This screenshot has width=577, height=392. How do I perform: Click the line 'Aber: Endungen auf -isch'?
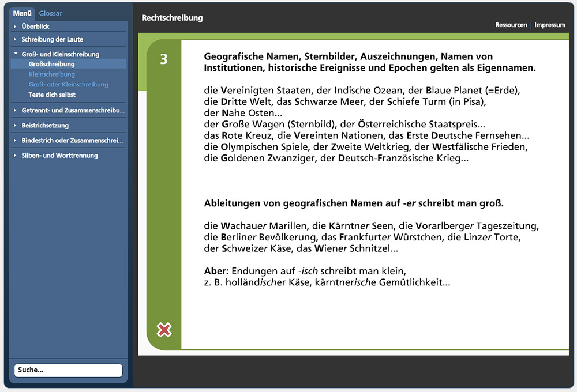click(x=305, y=271)
